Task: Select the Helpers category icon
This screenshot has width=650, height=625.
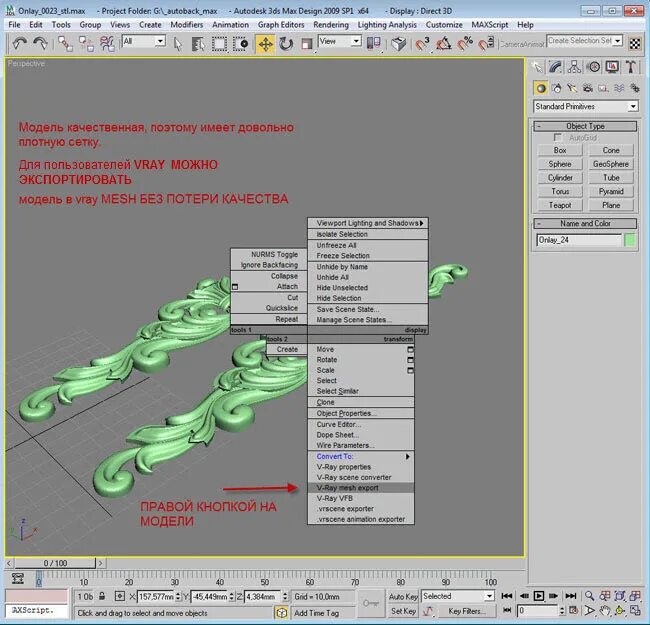Action: [x=603, y=88]
